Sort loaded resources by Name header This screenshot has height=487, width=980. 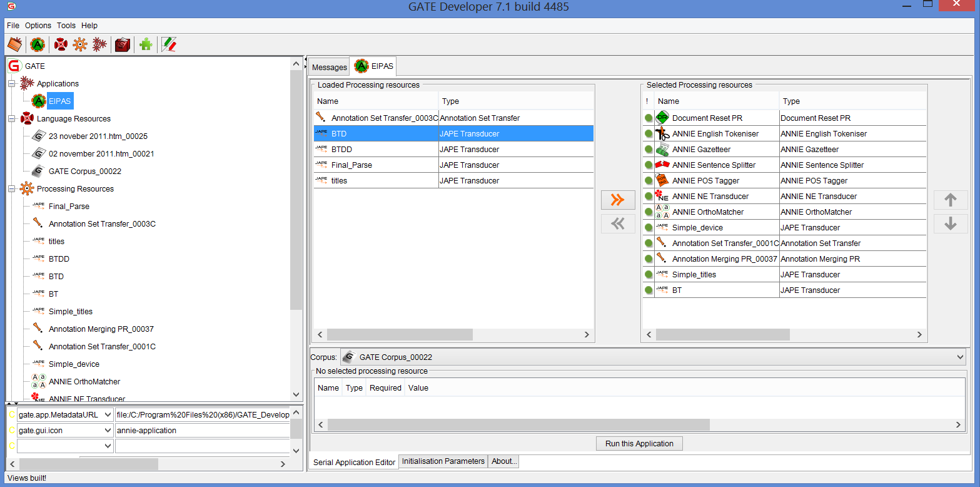(376, 101)
